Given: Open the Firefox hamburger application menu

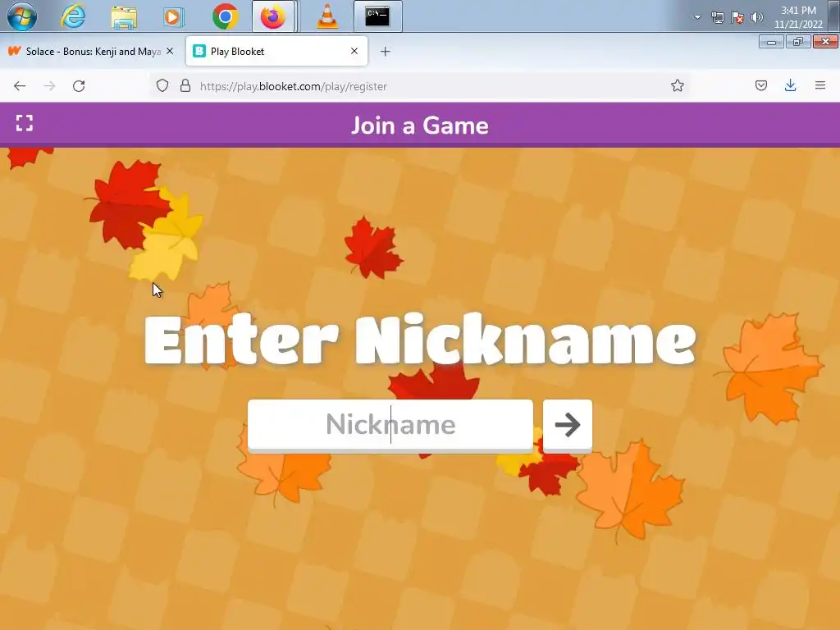Looking at the screenshot, I should pyautogui.click(x=820, y=85).
